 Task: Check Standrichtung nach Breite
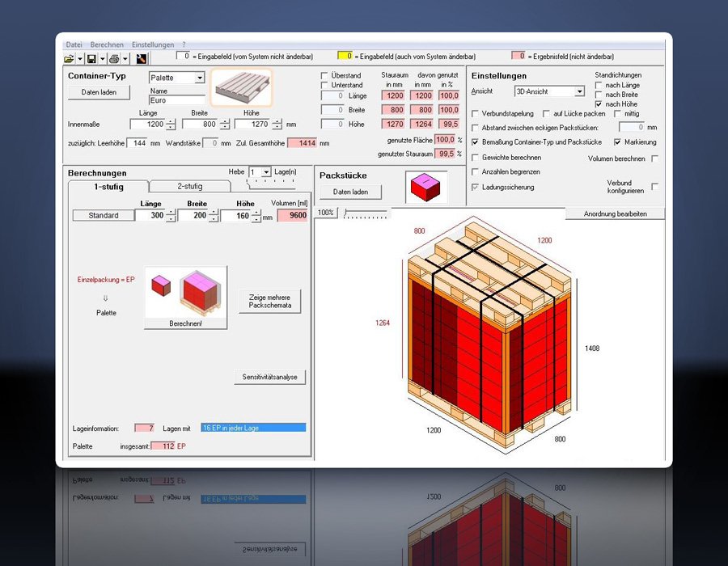tap(599, 95)
